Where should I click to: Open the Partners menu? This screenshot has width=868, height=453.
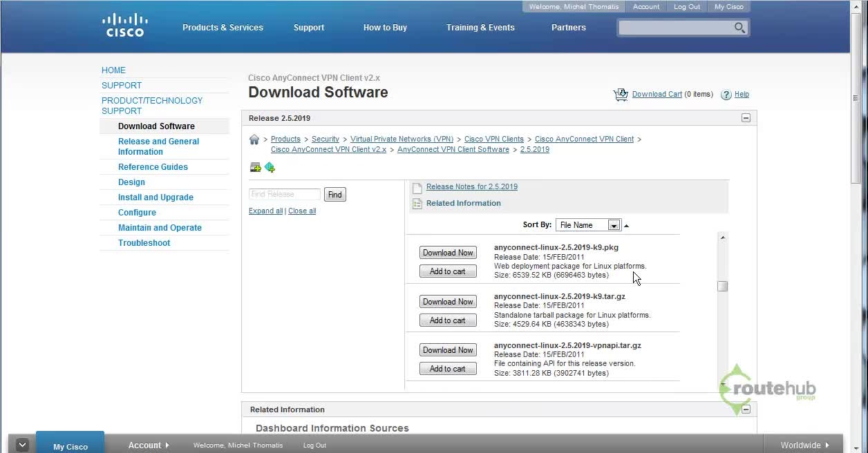[569, 28]
